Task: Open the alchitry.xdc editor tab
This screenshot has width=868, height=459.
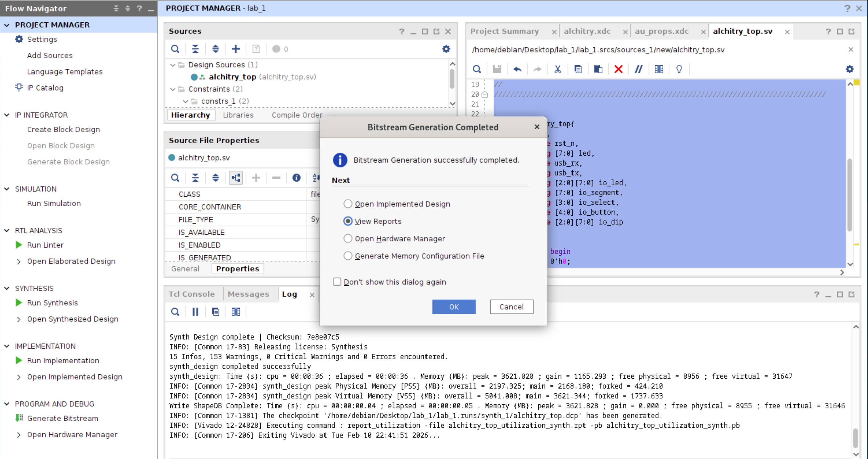Action: [587, 31]
